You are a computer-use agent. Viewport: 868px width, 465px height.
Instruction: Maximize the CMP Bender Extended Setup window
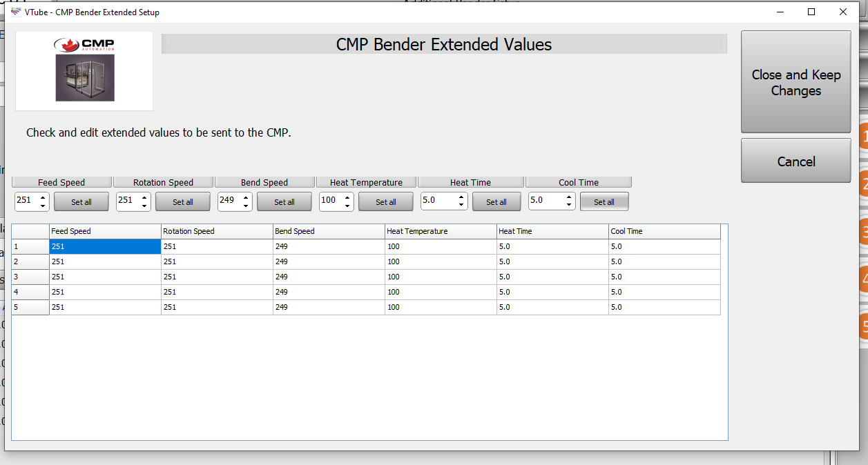click(x=811, y=12)
